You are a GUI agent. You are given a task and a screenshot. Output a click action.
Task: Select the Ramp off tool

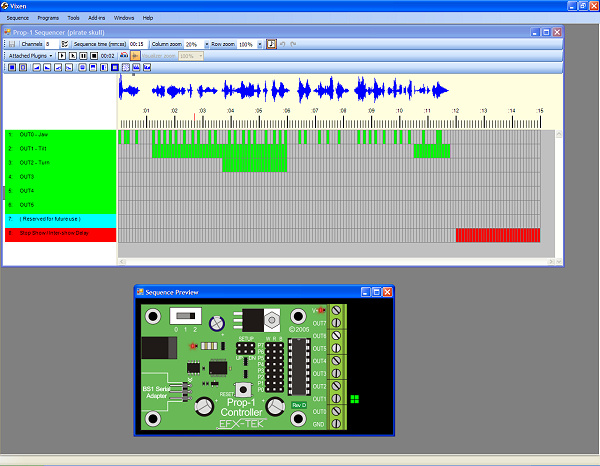click(x=47, y=68)
